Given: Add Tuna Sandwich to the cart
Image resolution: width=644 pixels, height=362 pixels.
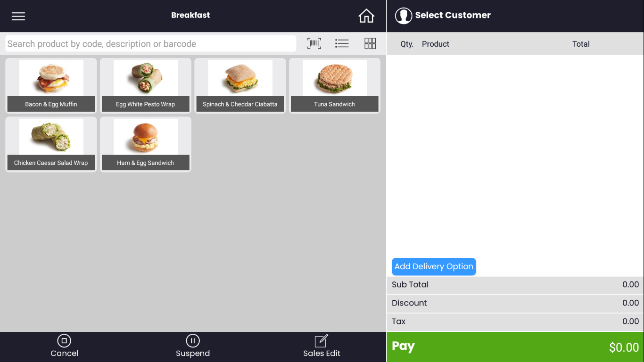Looking at the screenshot, I should [335, 85].
